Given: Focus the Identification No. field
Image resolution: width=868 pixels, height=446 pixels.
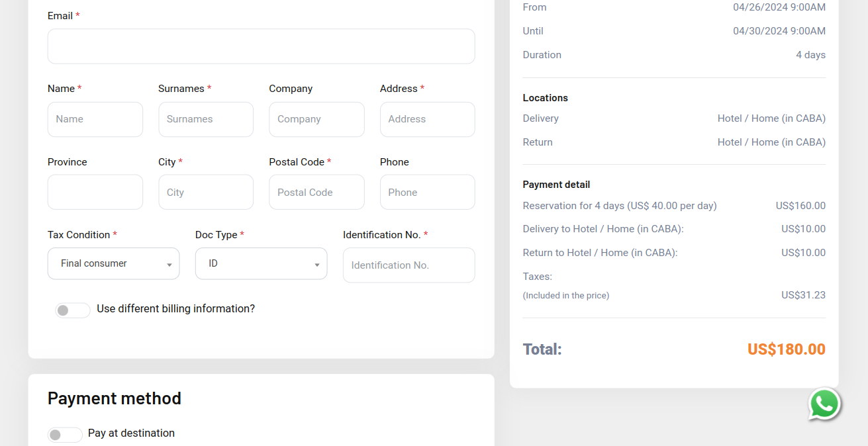Looking at the screenshot, I should pyautogui.click(x=409, y=265).
